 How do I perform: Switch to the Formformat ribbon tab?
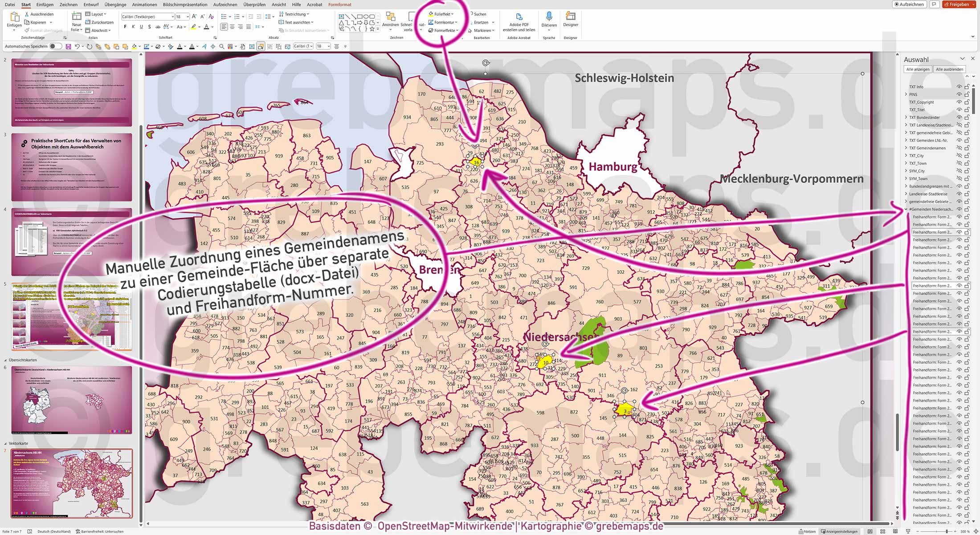(x=339, y=4)
